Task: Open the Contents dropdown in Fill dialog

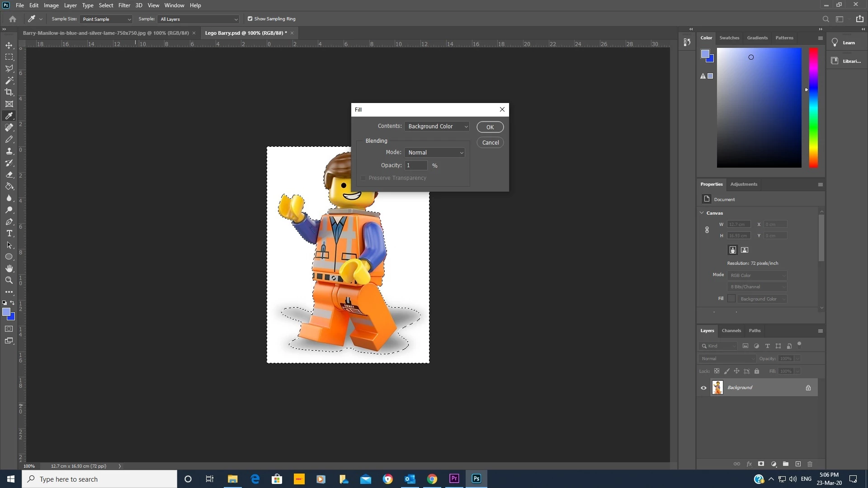Action: [x=437, y=127]
